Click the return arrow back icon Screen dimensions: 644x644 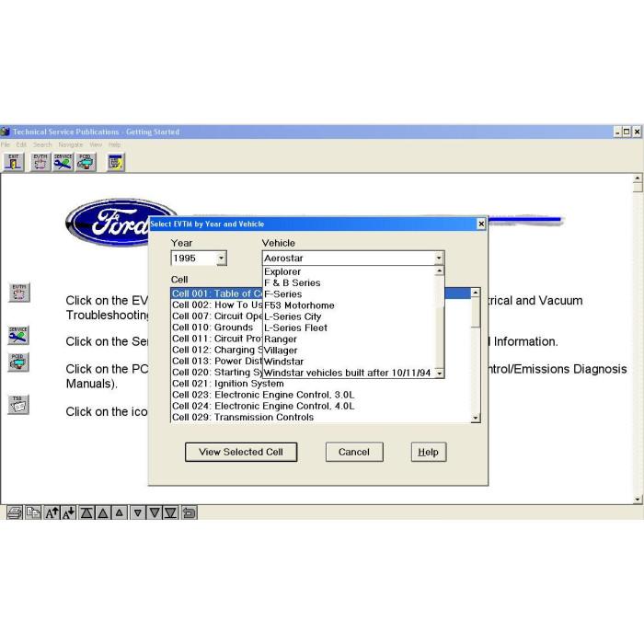click(x=189, y=512)
